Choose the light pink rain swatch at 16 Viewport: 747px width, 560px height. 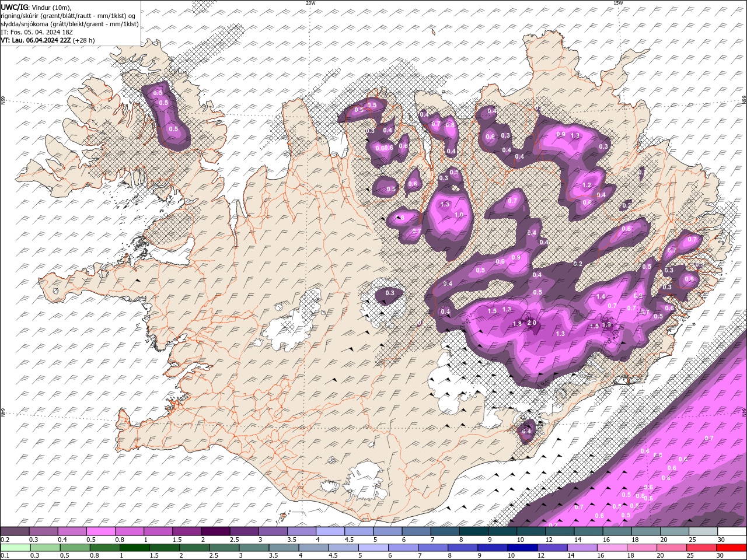(612, 548)
